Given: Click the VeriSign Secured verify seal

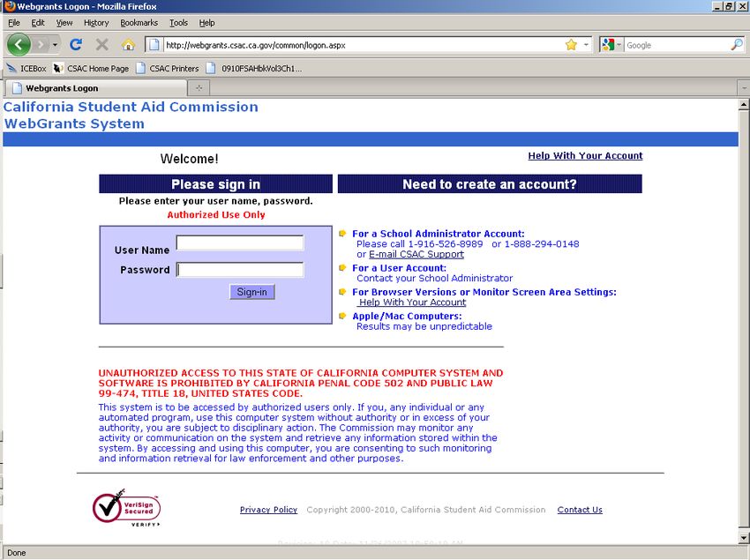Looking at the screenshot, I should [127, 508].
